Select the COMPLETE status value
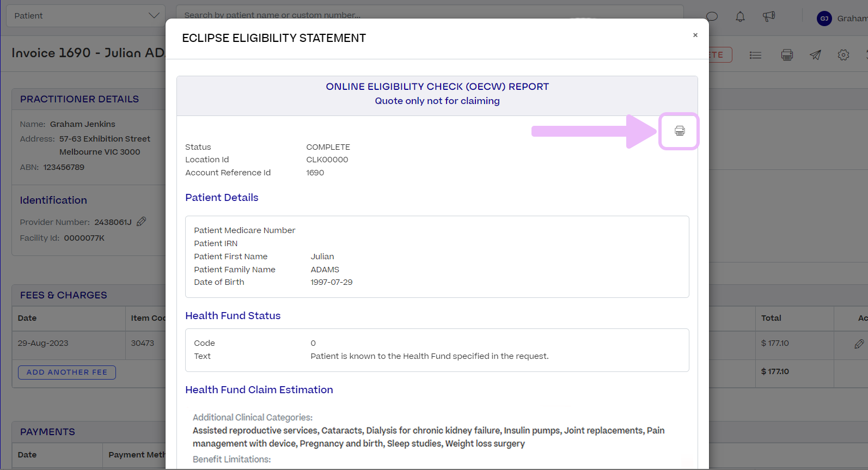 coord(328,147)
